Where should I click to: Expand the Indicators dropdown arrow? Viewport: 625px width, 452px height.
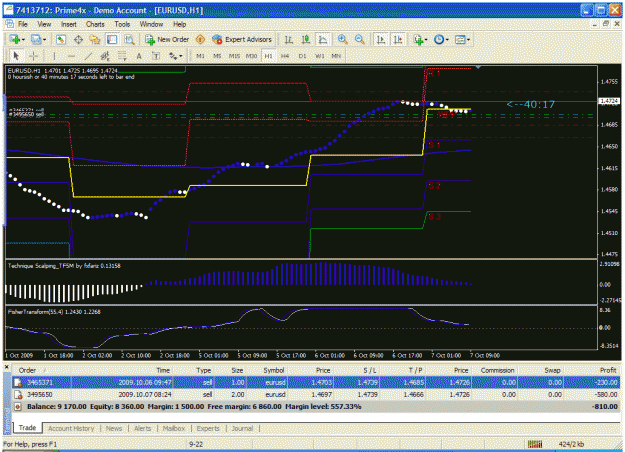point(426,40)
